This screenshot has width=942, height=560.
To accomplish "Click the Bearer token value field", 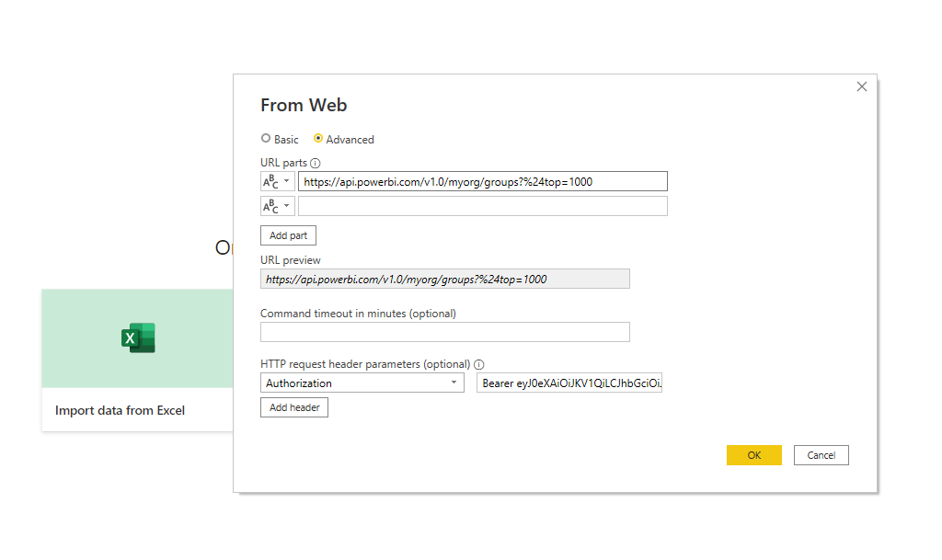I will [569, 383].
